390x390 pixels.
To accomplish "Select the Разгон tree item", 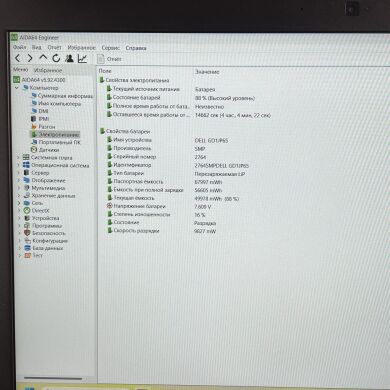I will [43, 127].
